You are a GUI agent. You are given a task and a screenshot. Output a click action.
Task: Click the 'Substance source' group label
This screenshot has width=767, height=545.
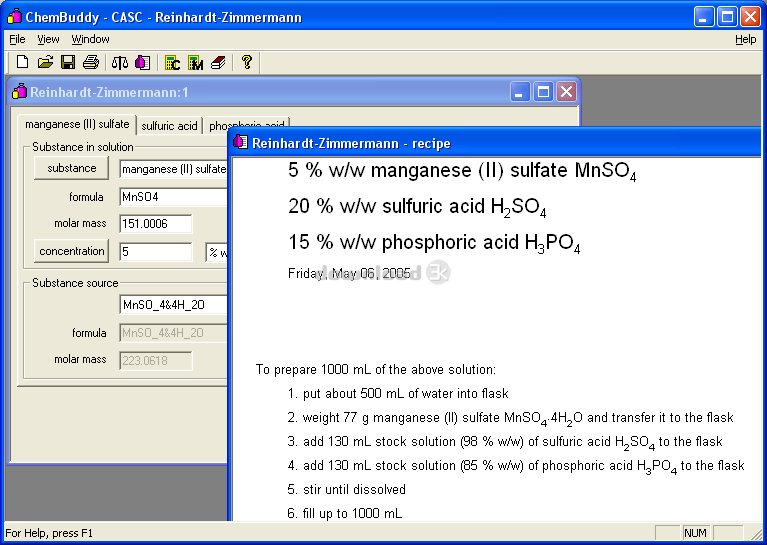pyautogui.click(x=75, y=283)
